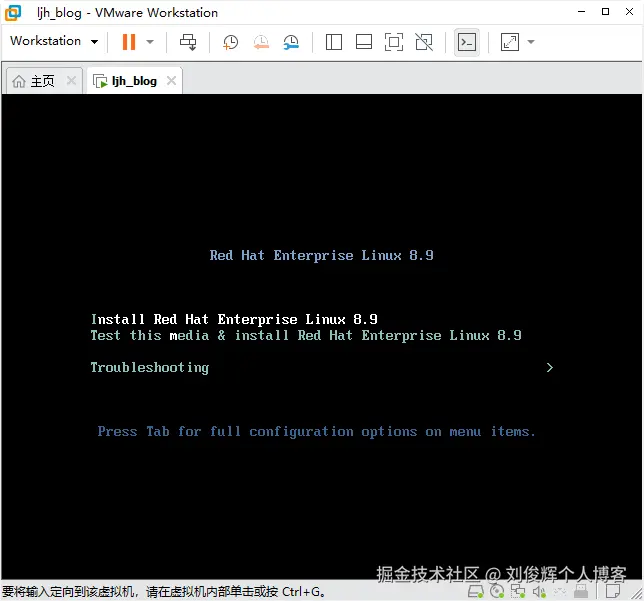Click the 'Press Tab for full configuration' hint
644x601 pixels.
(317, 432)
